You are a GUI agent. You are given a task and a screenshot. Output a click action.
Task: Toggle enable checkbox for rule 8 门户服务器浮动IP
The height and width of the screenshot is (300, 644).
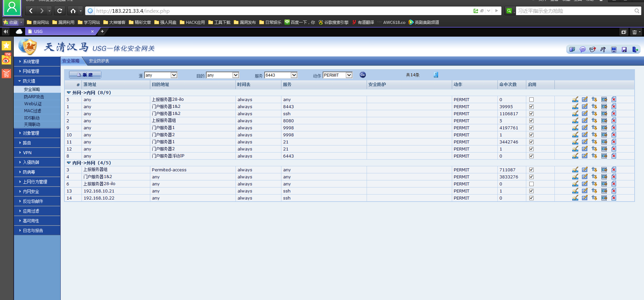(531, 156)
